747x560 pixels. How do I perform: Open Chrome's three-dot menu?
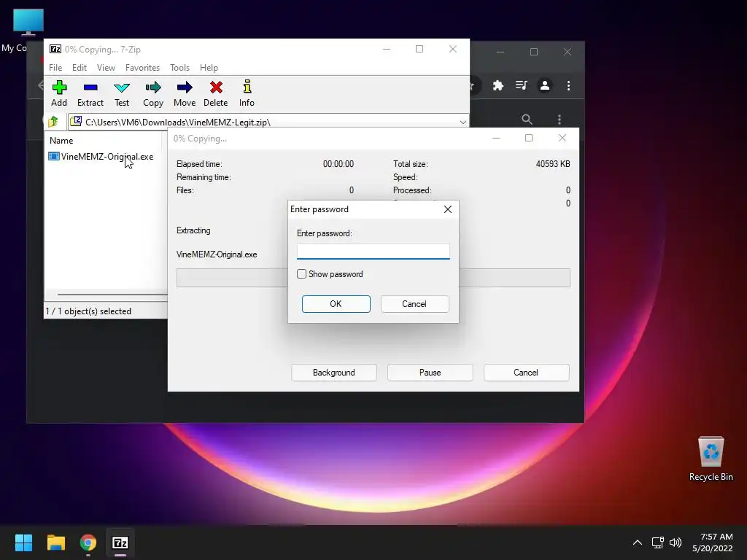coord(568,85)
